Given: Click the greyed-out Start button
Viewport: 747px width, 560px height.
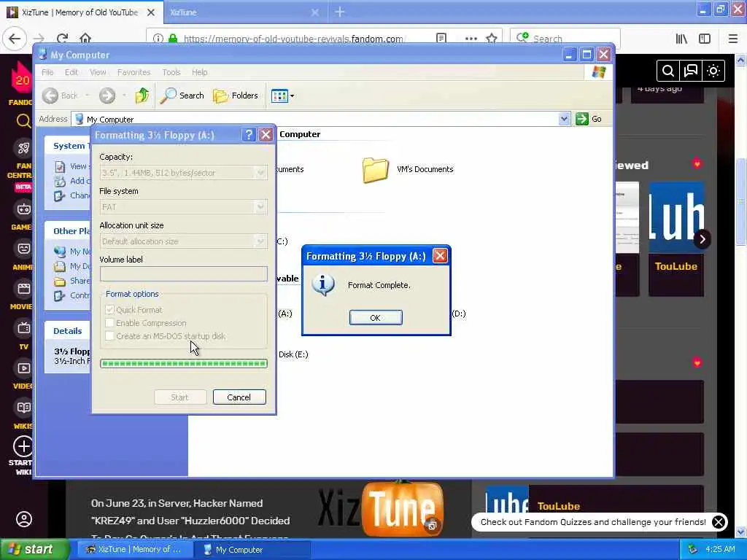Looking at the screenshot, I should [179, 397].
